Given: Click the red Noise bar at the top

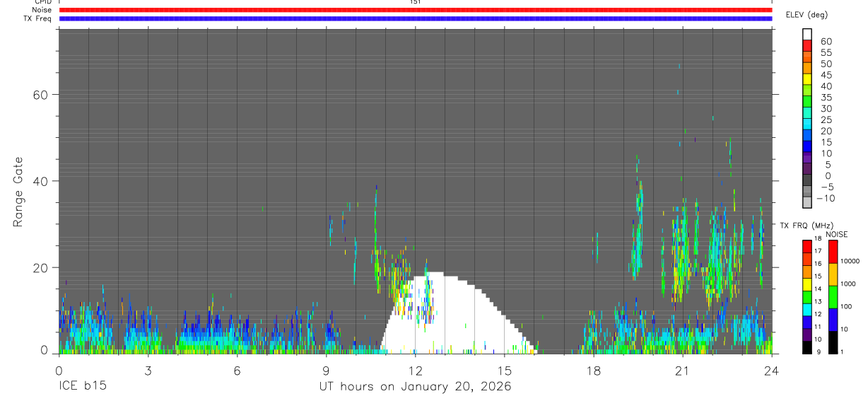Looking at the screenshot, I should click(x=416, y=11).
